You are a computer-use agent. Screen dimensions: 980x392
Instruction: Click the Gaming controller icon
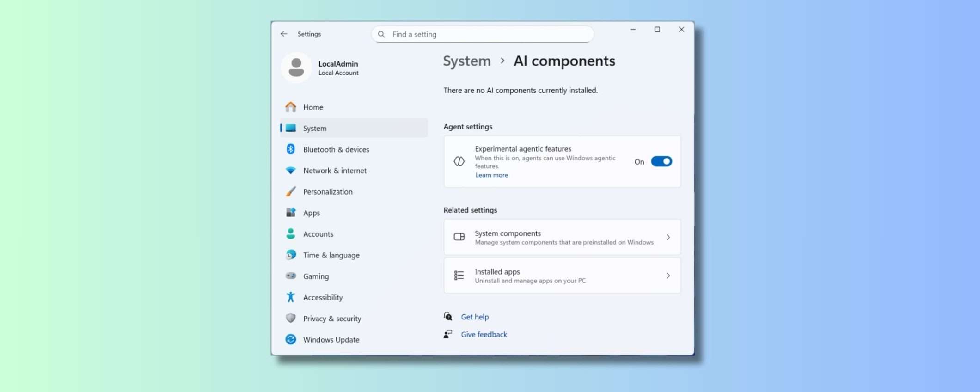coord(290,276)
